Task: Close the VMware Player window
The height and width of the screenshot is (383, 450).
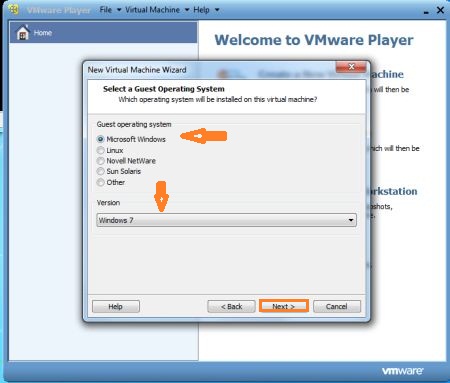Action: tap(440, 10)
